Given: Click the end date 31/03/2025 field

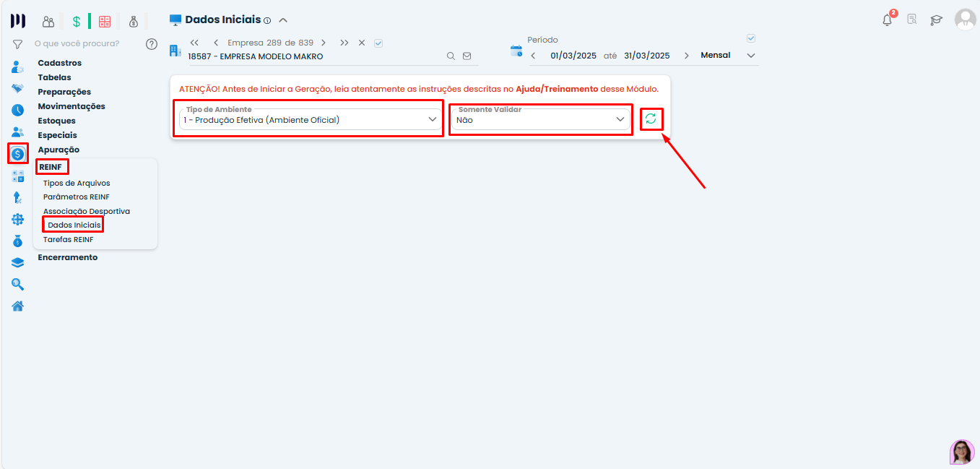Looking at the screenshot, I should point(647,56).
